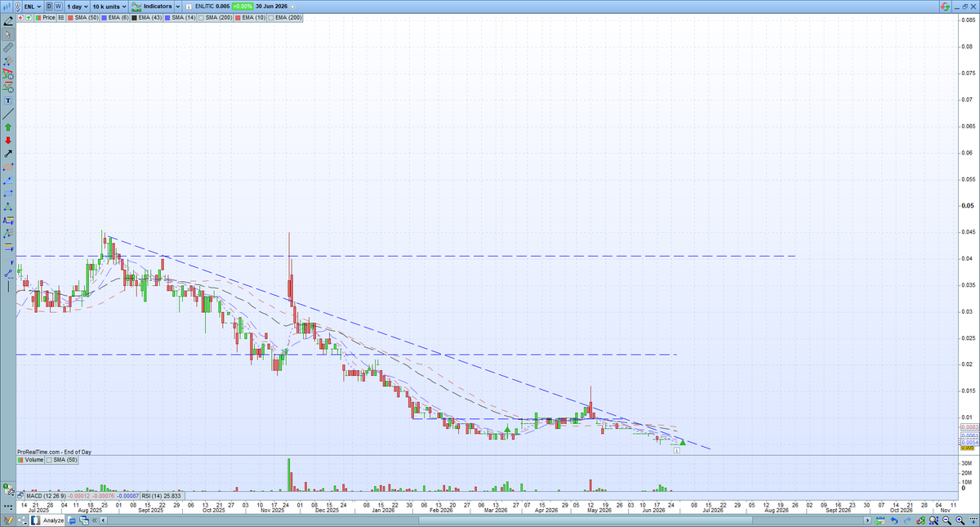Select the pencil drawing tool
The width and height of the screenshot is (980, 527).
coord(8,20)
